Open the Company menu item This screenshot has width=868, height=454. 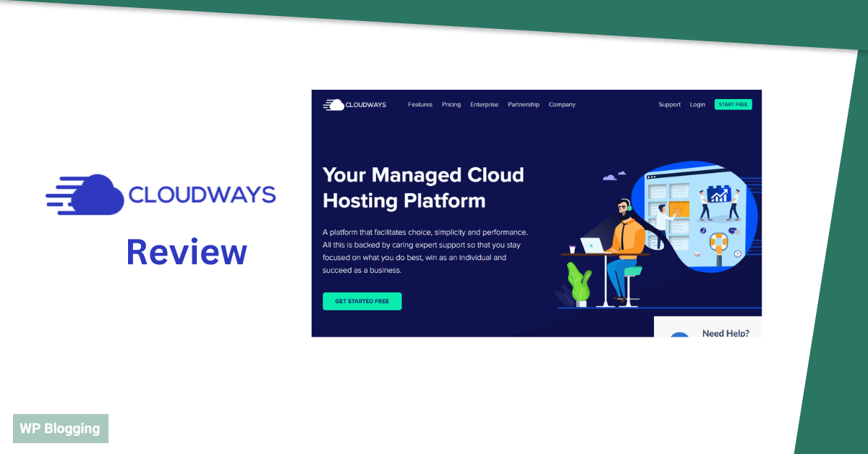pos(562,104)
